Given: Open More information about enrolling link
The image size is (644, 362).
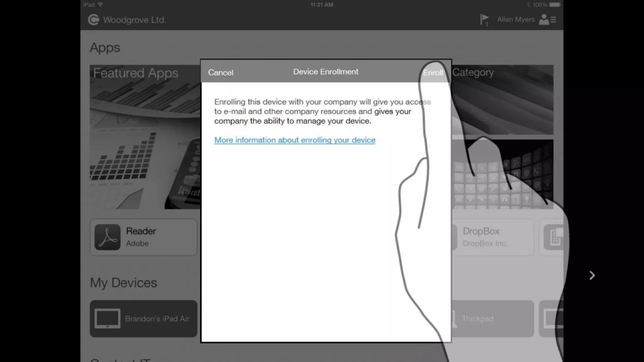Looking at the screenshot, I should click(295, 140).
